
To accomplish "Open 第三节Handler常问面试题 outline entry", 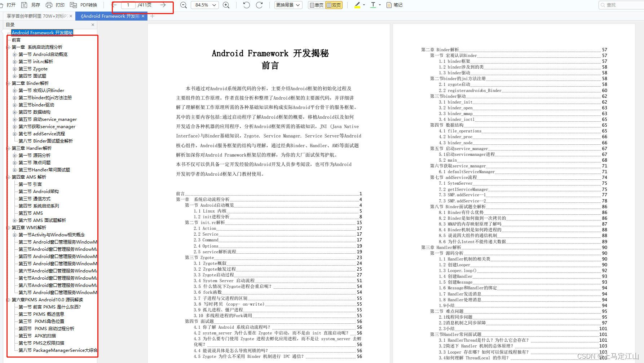I will (44, 170).
